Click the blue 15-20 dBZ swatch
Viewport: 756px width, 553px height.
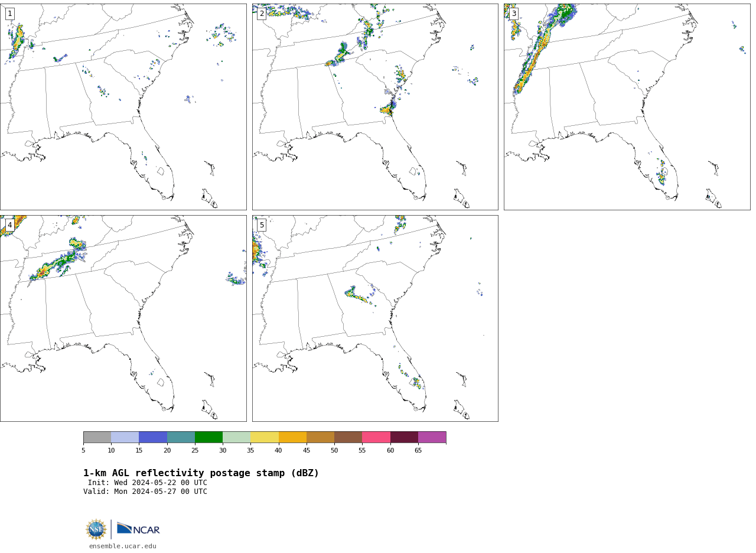(153, 437)
